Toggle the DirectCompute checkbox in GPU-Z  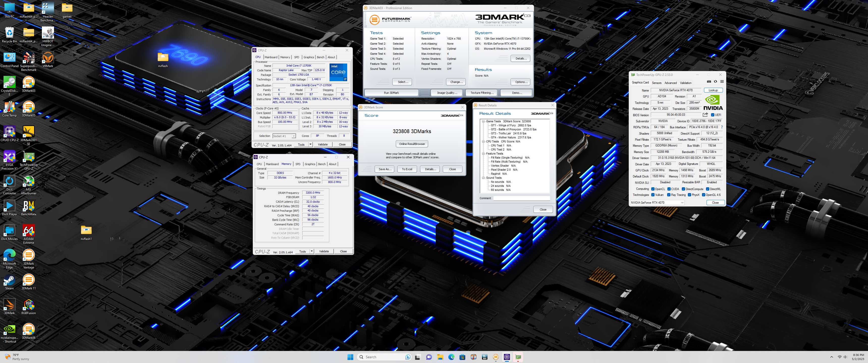[683, 189]
